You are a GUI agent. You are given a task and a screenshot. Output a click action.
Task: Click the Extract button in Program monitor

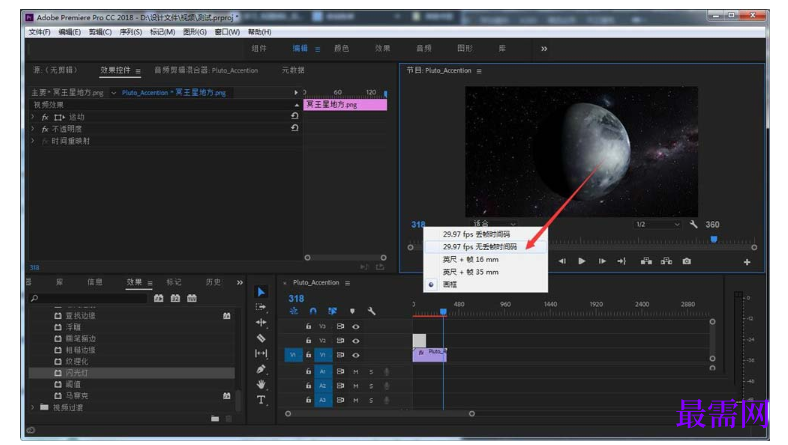[666, 261]
